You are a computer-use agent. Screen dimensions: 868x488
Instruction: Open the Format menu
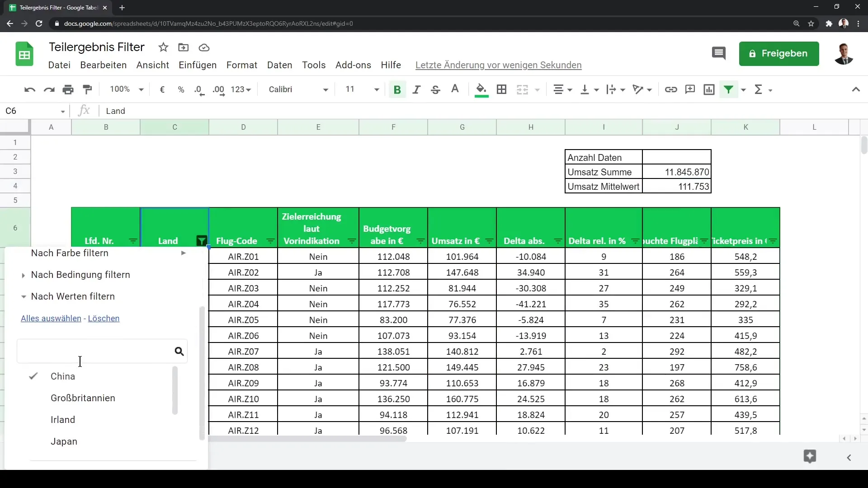(242, 65)
